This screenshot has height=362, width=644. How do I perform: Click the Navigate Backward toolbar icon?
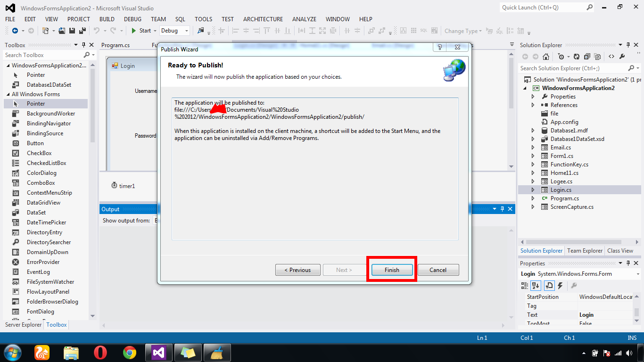(15, 31)
